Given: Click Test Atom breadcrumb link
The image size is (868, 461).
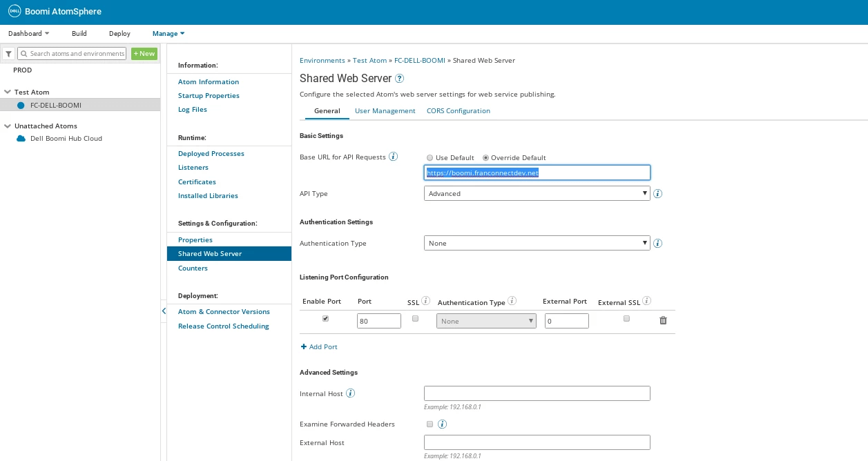Looking at the screenshot, I should point(369,60).
